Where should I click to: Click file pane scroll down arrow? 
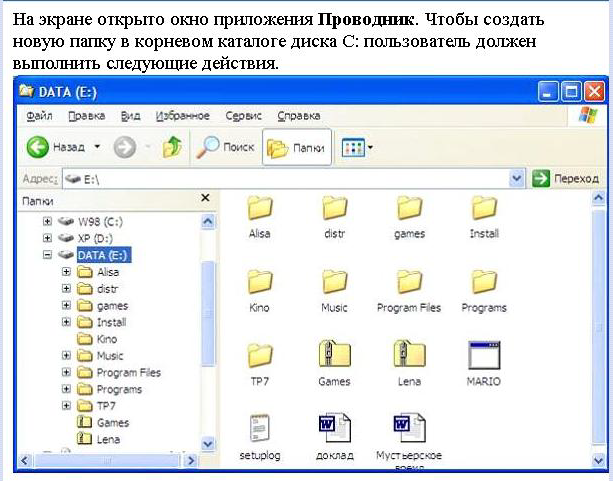pyautogui.click(x=599, y=460)
